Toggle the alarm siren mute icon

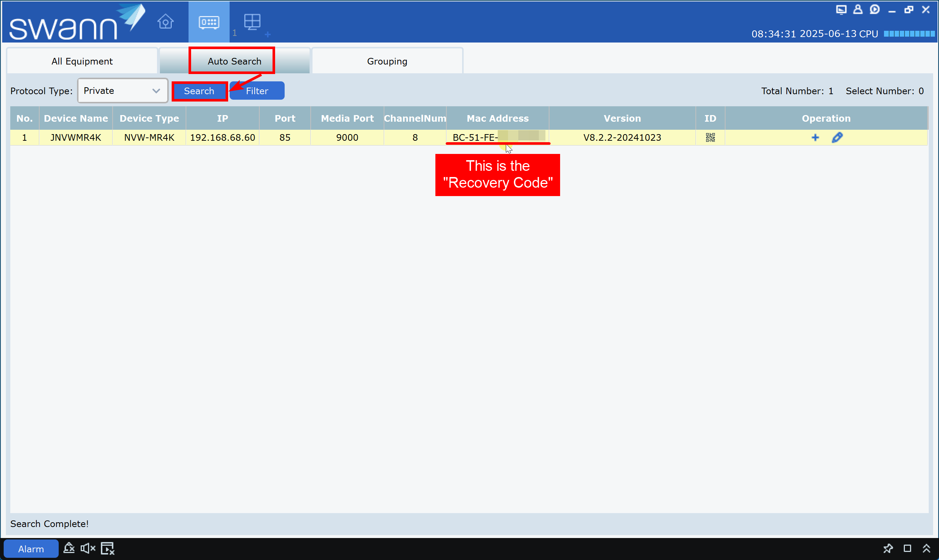pos(69,548)
